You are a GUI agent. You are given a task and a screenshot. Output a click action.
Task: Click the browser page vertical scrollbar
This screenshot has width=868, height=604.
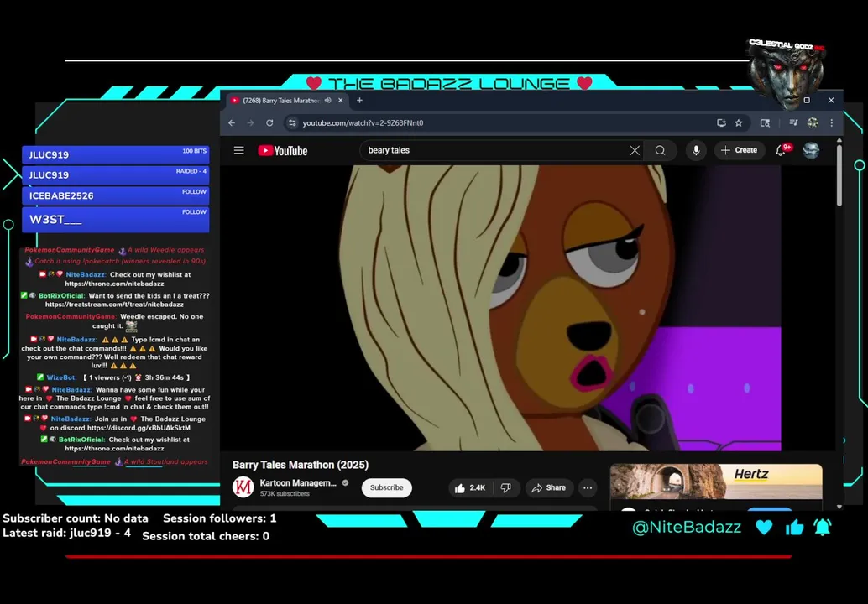[839, 177]
